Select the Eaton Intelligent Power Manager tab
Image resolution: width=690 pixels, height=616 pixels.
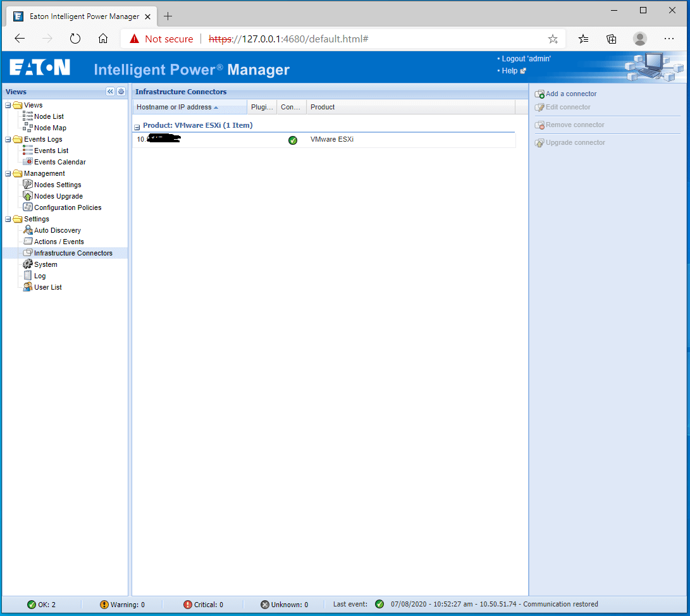pyautogui.click(x=82, y=16)
